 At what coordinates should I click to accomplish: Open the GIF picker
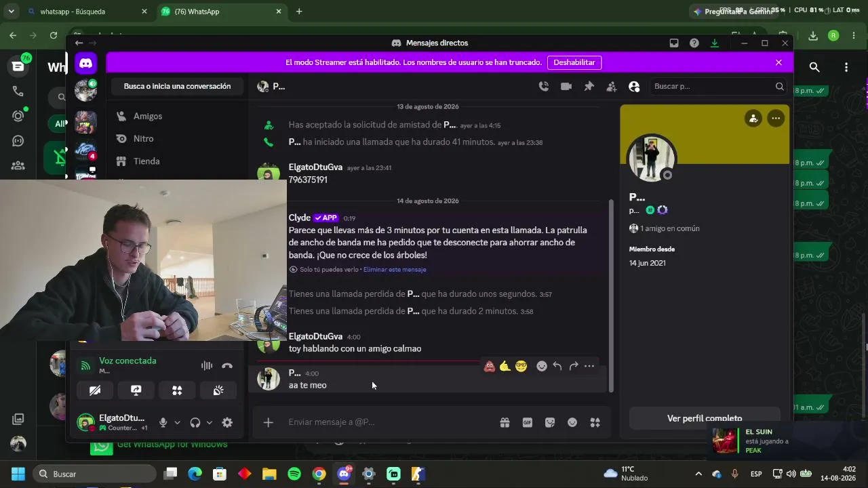pos(528,422)
